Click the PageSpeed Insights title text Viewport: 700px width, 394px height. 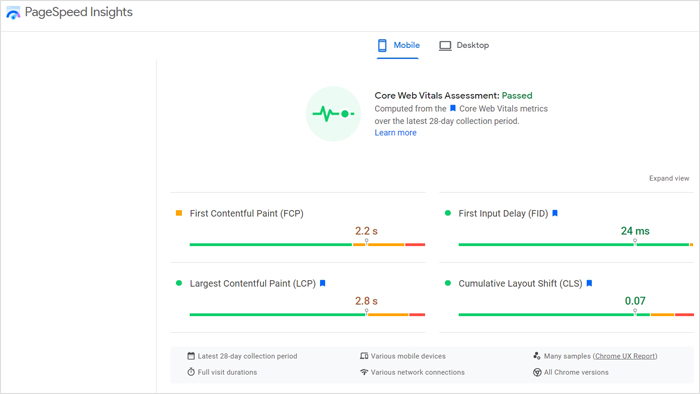79,12
